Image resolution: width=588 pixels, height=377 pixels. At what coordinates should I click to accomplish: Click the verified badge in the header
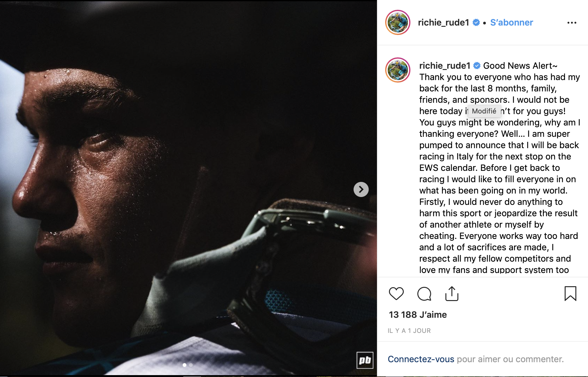point(476,23)
